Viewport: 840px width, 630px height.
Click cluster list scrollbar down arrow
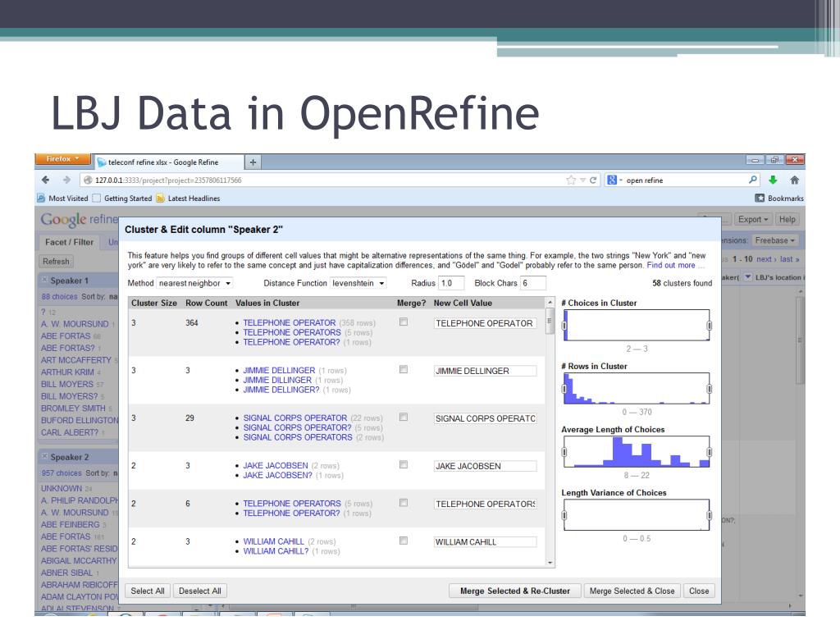[550, 563]
